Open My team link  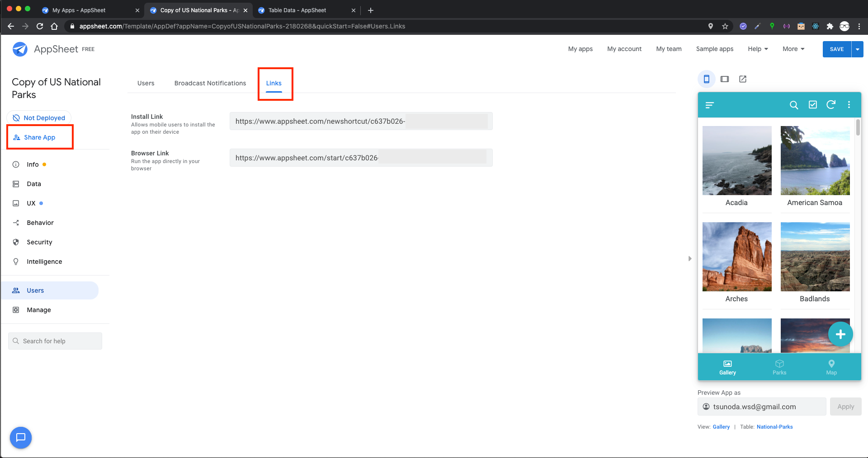[669, 49]
